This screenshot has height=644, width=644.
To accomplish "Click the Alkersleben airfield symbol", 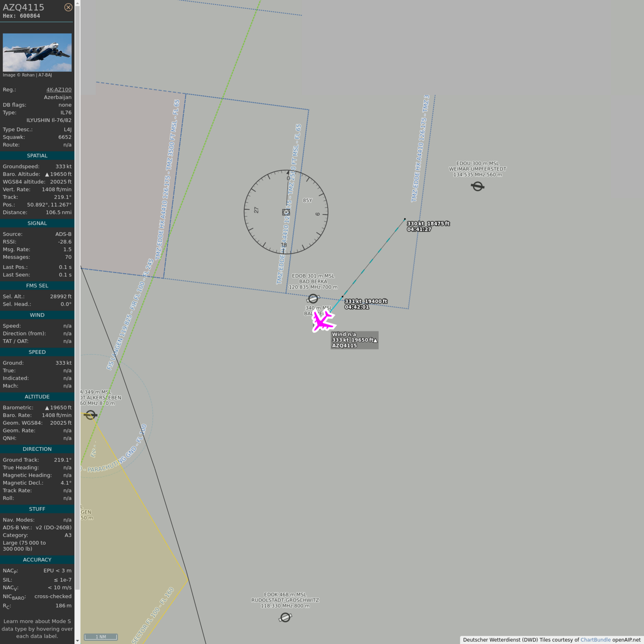I will (90, 415).
